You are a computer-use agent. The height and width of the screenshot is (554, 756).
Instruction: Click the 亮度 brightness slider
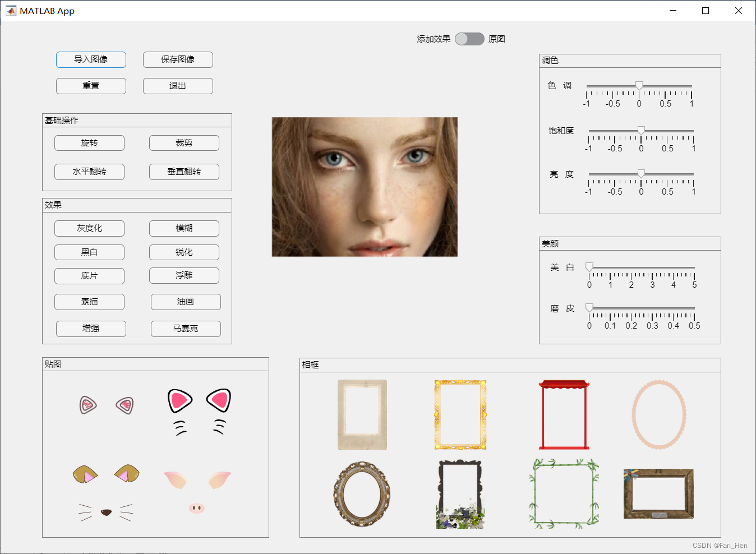(x=641, y=175)
